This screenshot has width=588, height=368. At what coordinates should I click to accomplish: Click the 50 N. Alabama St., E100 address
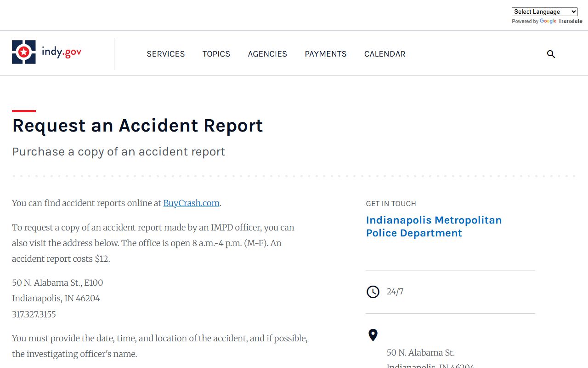point(57,282)
